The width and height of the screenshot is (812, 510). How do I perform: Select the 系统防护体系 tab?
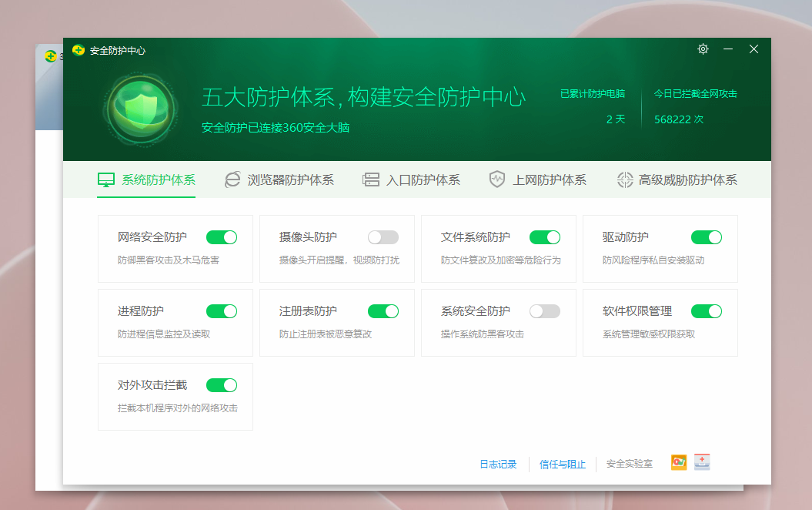146,180
